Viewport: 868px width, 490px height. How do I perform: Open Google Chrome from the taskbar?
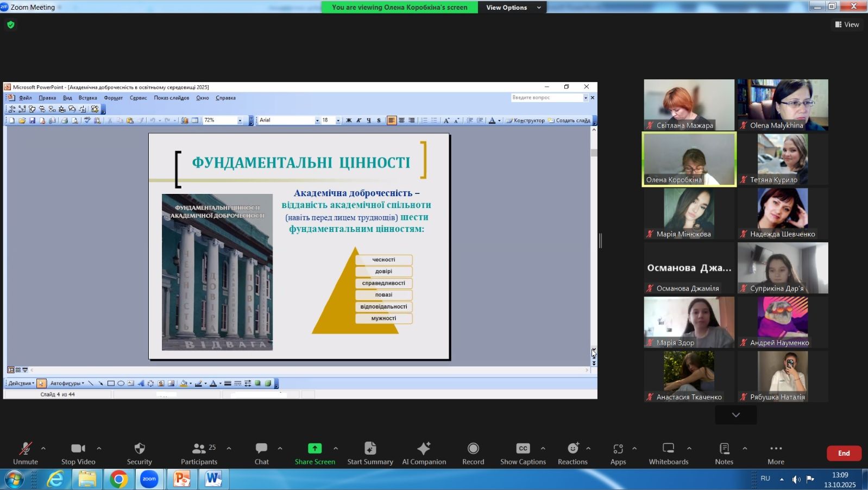click(x=118, y=479)
